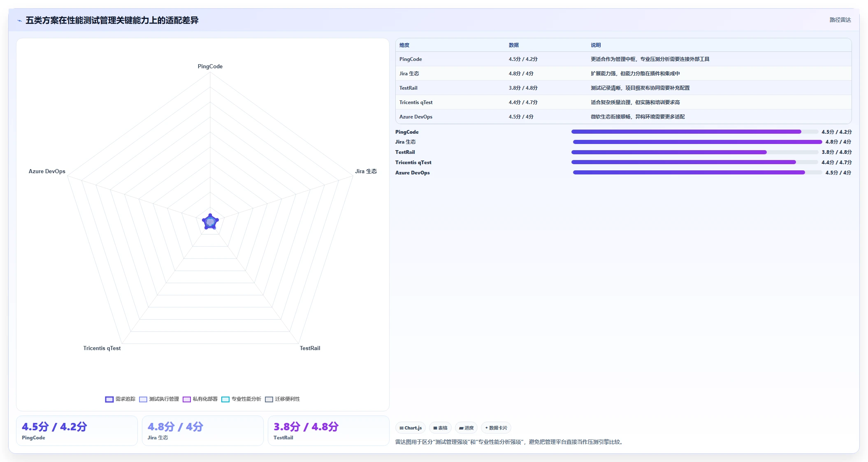Toggle the 测试执行管理 legend swatch
The width and height of the screenshot is (868, 462).
[x=143, y=399]
